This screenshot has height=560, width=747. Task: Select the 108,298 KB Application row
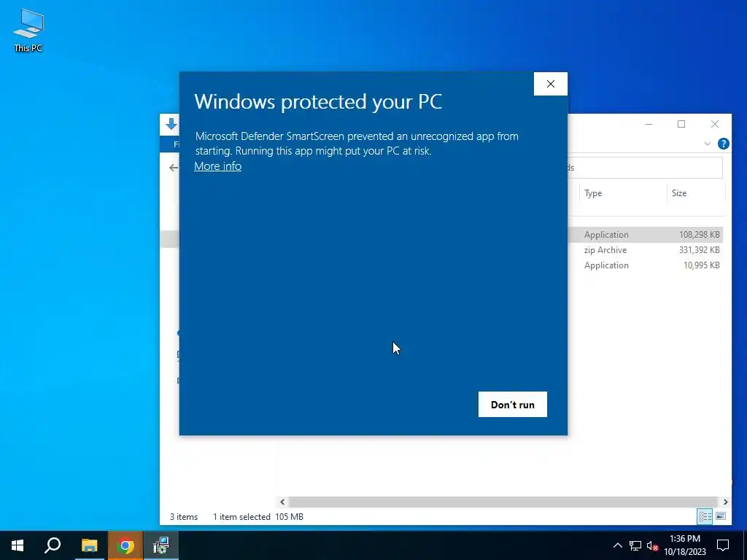(645, 235)
